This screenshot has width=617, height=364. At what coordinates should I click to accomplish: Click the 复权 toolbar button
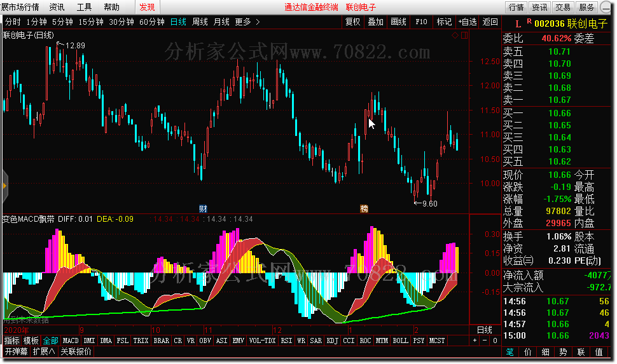coord(352,22)
